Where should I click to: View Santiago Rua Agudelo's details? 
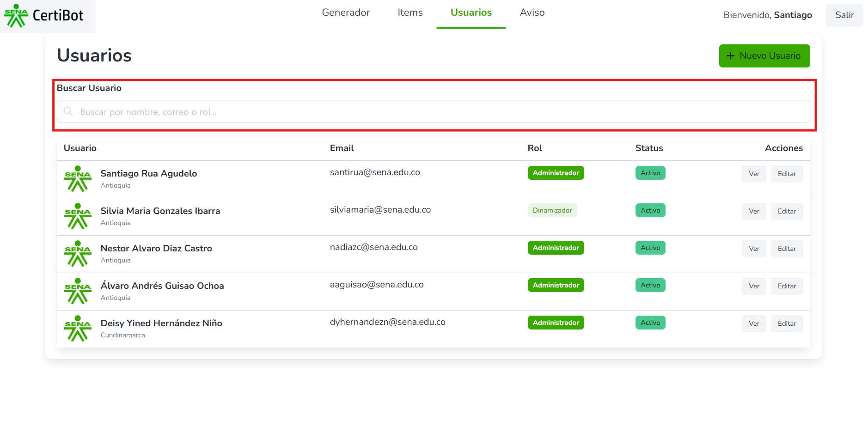coord(753,174)
